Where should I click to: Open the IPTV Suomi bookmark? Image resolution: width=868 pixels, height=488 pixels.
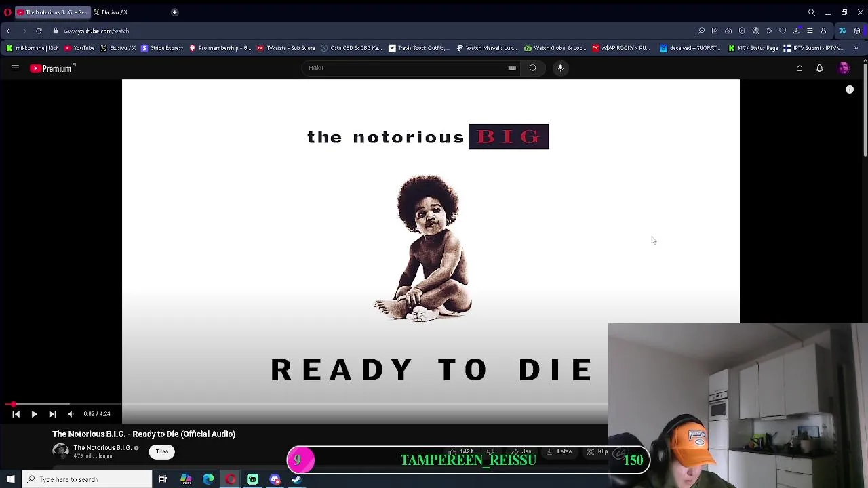[814, 48]
